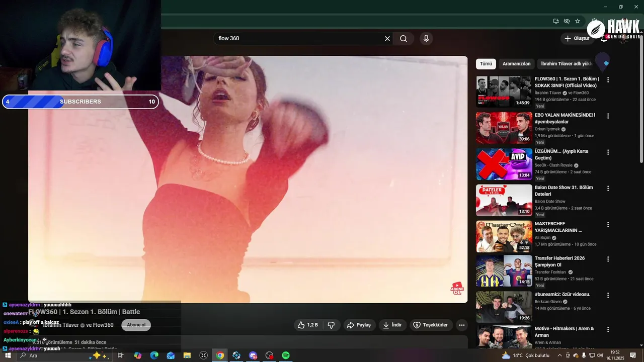Click the search magnifier button
This screenshot has width=644, height=362.
(404, 39)
